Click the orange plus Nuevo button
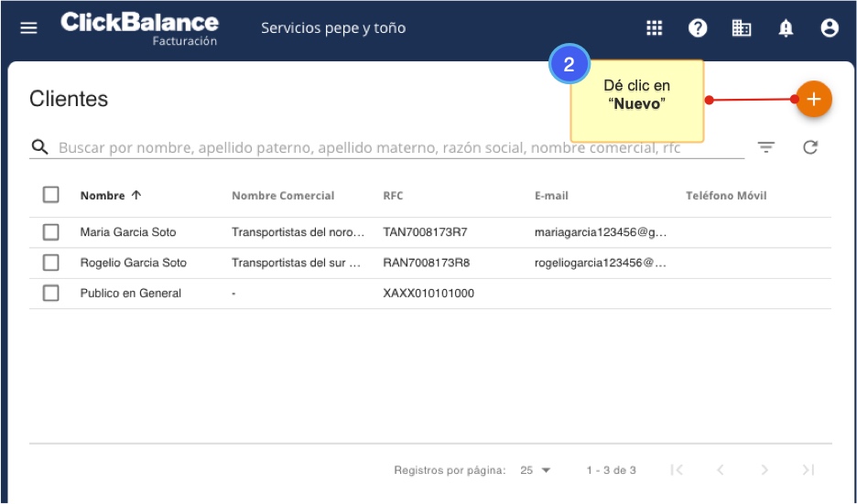 [x=813, y=99]
